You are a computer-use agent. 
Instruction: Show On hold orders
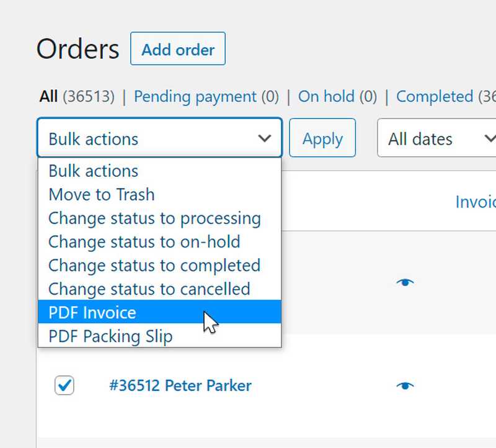pos(326,97)
